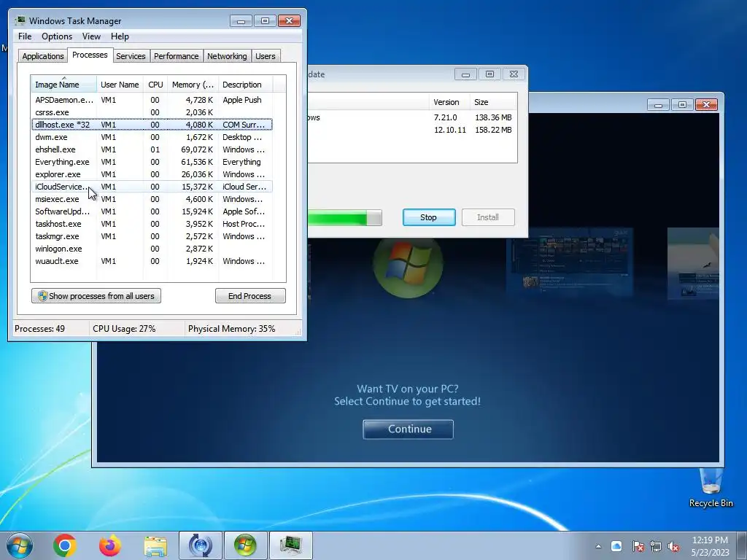This screenshot has width=747, height=560.
Task: Open the View menu in Task Manager
Action: point(91,36)
